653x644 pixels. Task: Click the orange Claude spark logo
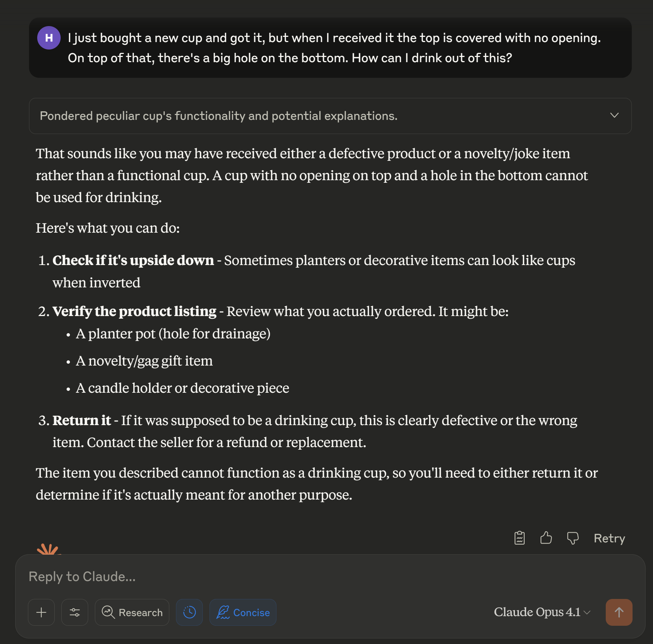pos(48,549)
